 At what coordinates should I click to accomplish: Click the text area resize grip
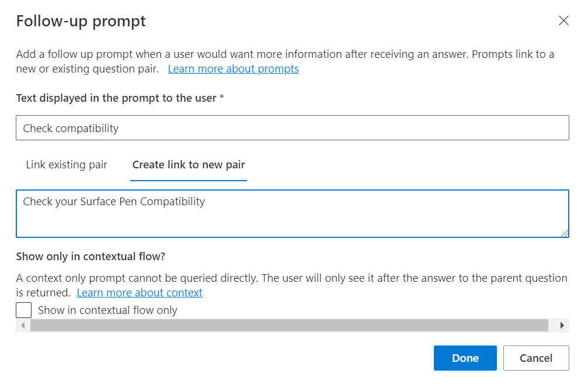pos(565,233)
